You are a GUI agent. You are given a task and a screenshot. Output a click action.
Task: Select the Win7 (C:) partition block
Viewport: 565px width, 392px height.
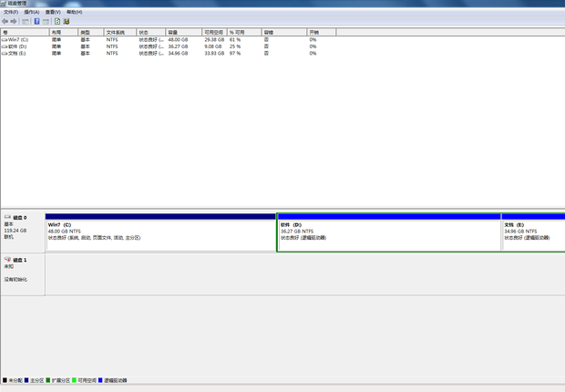[160, 235]
